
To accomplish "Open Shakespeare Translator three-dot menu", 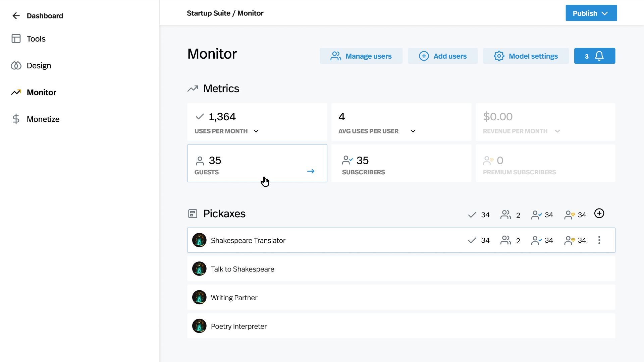I will click(x=599, y=240).
